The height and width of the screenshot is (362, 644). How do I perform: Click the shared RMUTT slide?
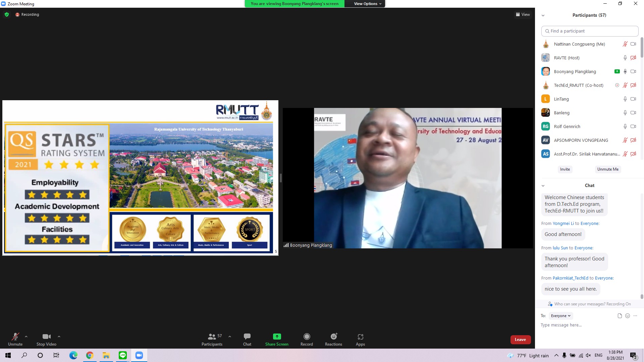[140, 178]
